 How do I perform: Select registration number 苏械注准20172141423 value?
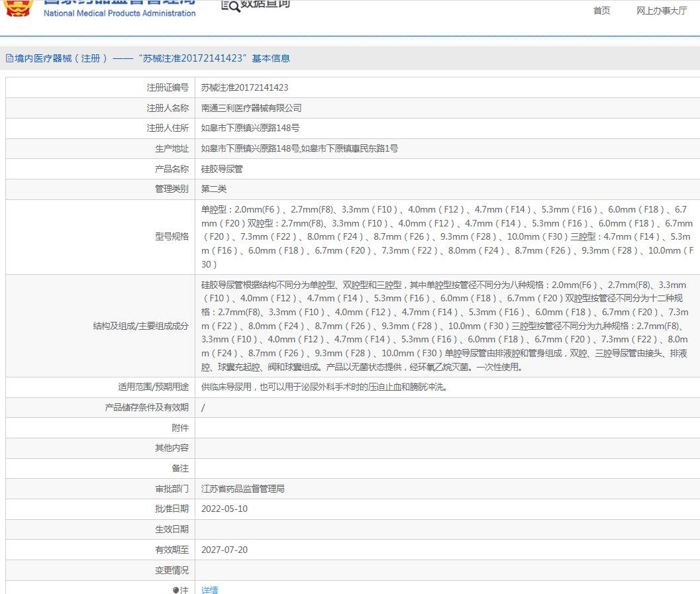pos(244,87)
